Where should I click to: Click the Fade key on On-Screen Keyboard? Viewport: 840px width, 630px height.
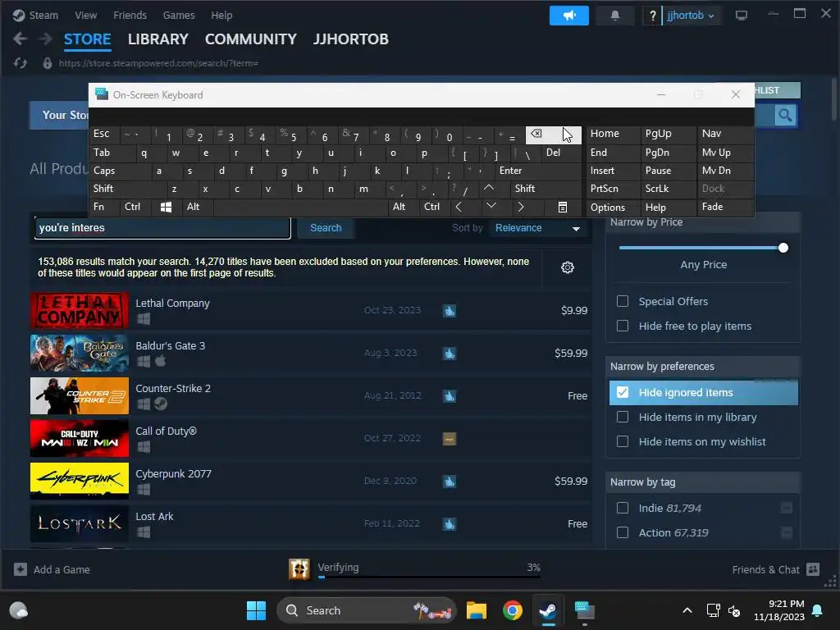point(725,207)
